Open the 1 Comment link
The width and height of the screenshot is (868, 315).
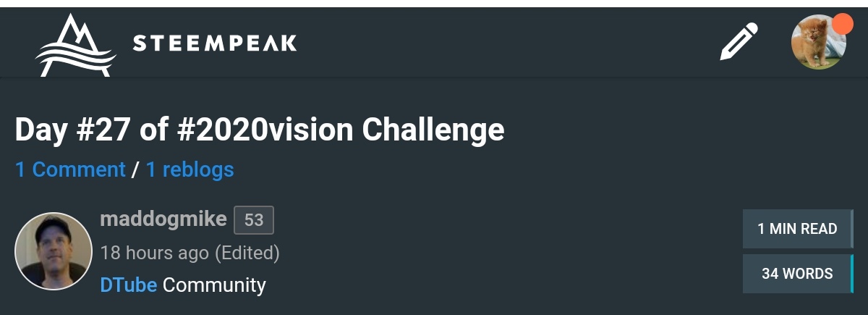coord(70,169)
